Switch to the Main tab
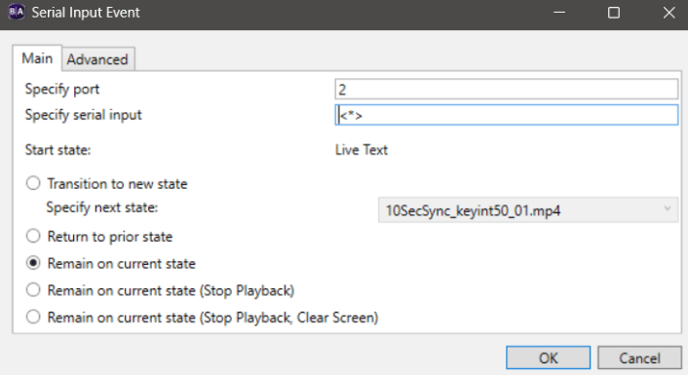 [x=37, y=58]
